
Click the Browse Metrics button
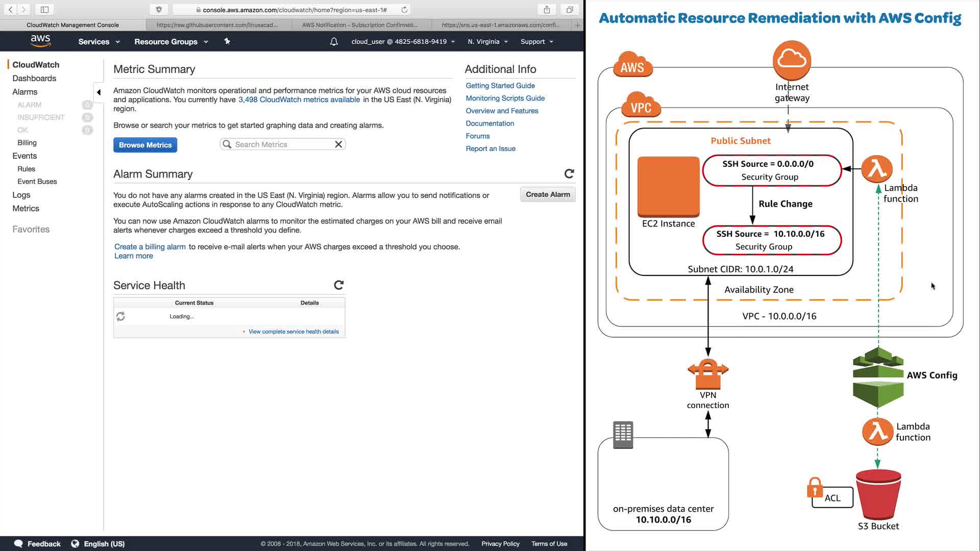[145, 145]
